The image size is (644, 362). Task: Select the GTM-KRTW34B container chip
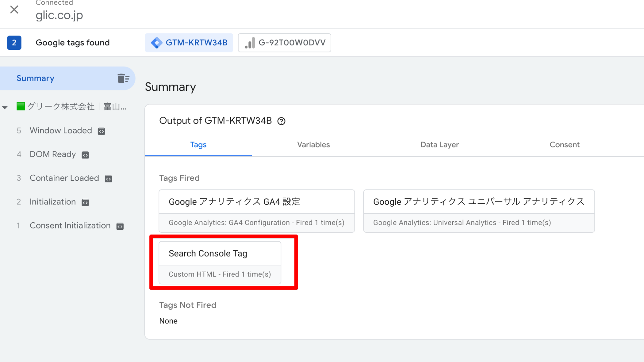[x=189, y=42]
